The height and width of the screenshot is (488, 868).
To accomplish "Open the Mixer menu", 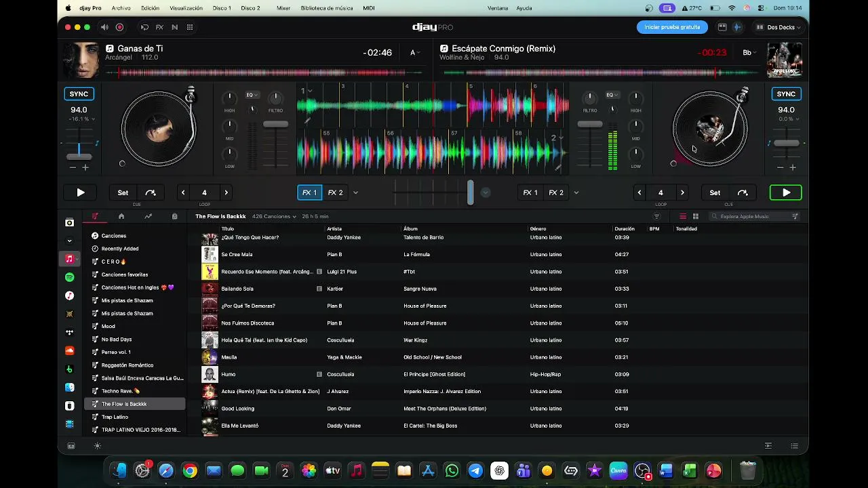I will [x=283, y=8].
